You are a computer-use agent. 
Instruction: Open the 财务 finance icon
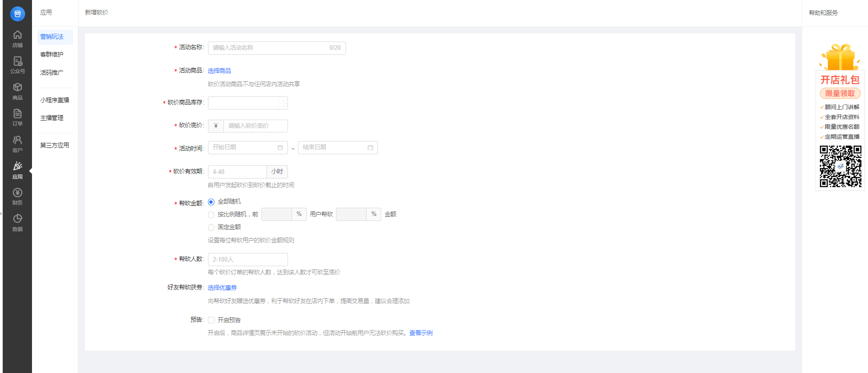(17, 196)
